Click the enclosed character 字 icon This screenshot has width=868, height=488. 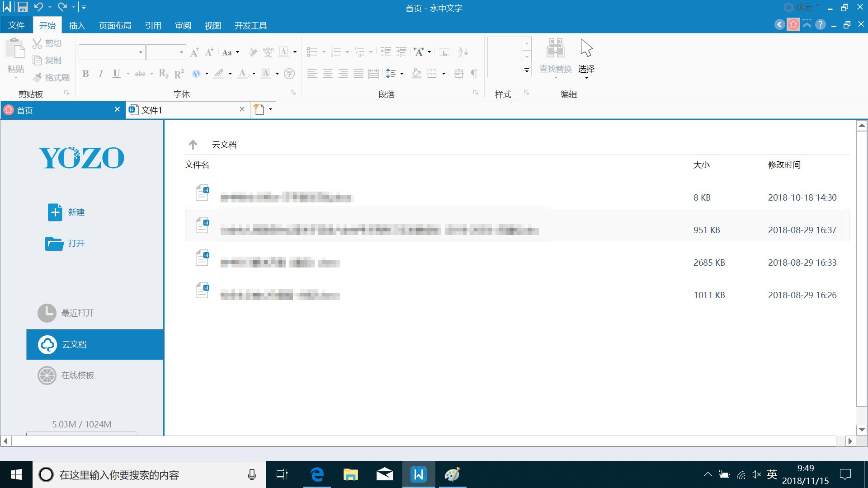click(289, 74)
